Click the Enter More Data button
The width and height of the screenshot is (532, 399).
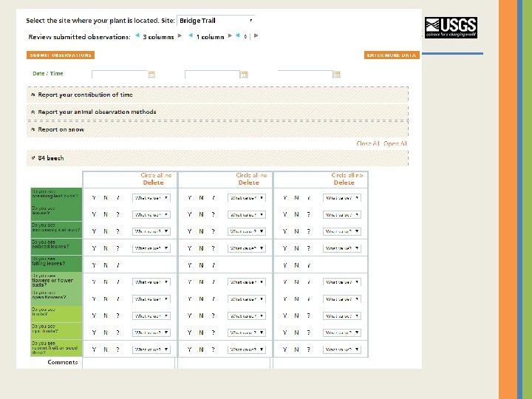pyautogui.click(x=392, y=55)
